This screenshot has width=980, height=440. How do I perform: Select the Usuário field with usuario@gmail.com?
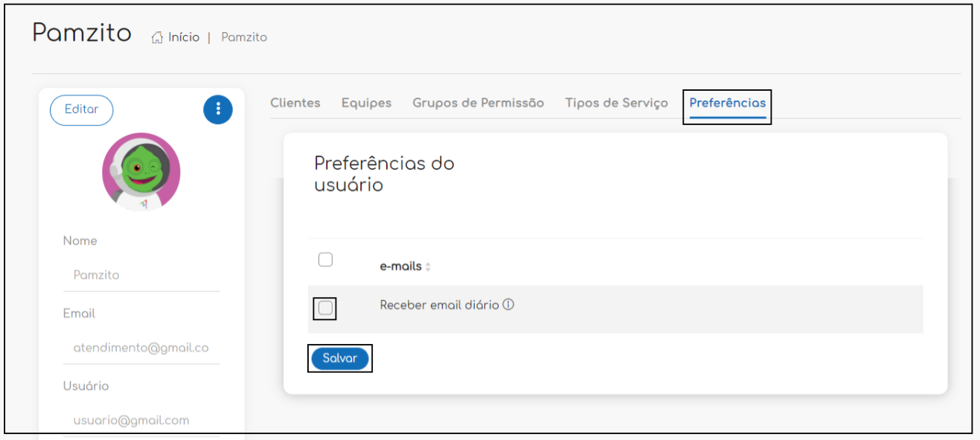pos(141,420)
